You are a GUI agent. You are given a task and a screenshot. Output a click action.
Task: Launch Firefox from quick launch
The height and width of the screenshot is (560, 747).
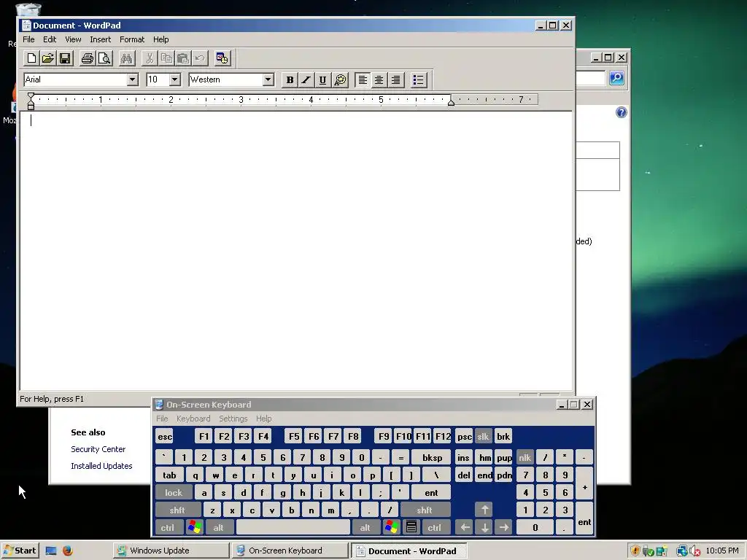68,551
